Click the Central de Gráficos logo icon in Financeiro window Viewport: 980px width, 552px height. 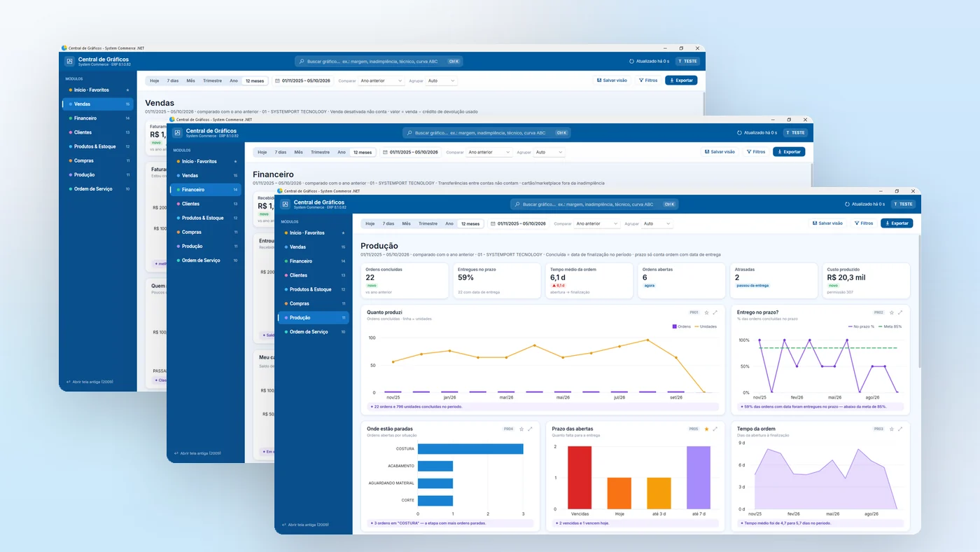click(x=177, y=132)
